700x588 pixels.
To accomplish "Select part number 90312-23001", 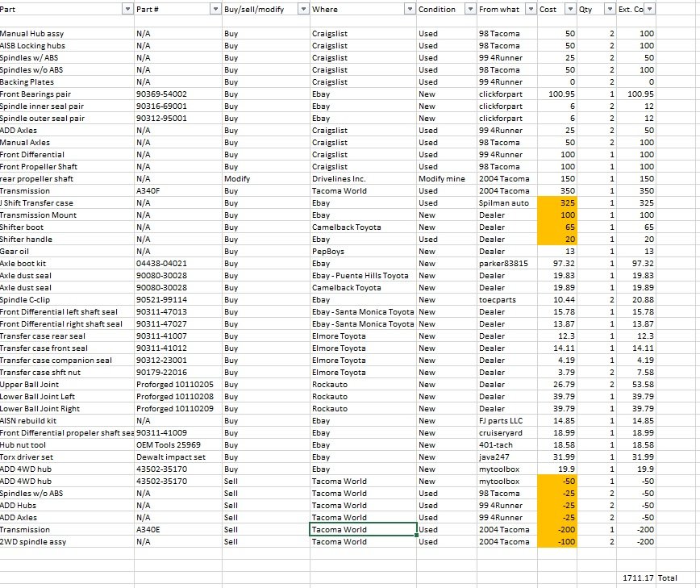I will 177,360.
